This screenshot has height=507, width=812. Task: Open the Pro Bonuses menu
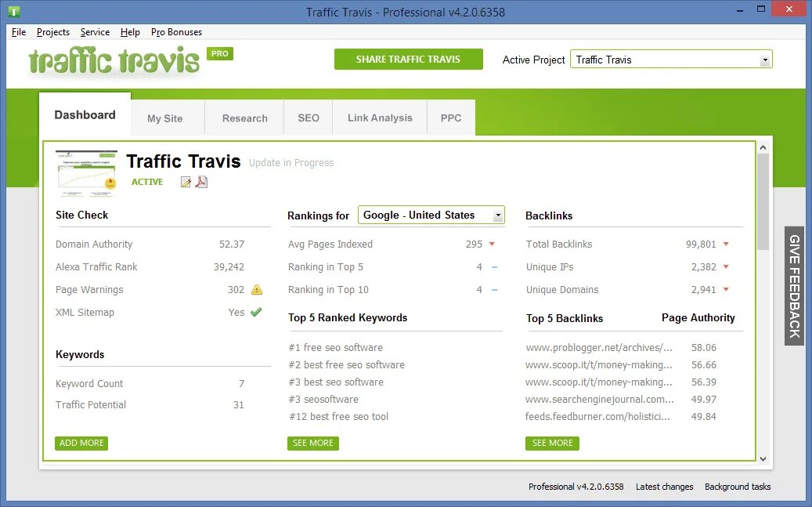tap(177, 32)
